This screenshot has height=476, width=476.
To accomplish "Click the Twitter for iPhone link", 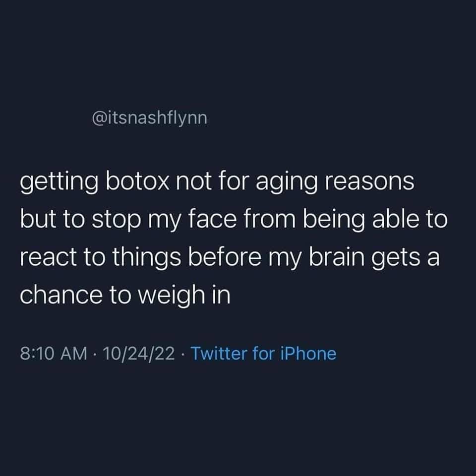I will 263,354.
